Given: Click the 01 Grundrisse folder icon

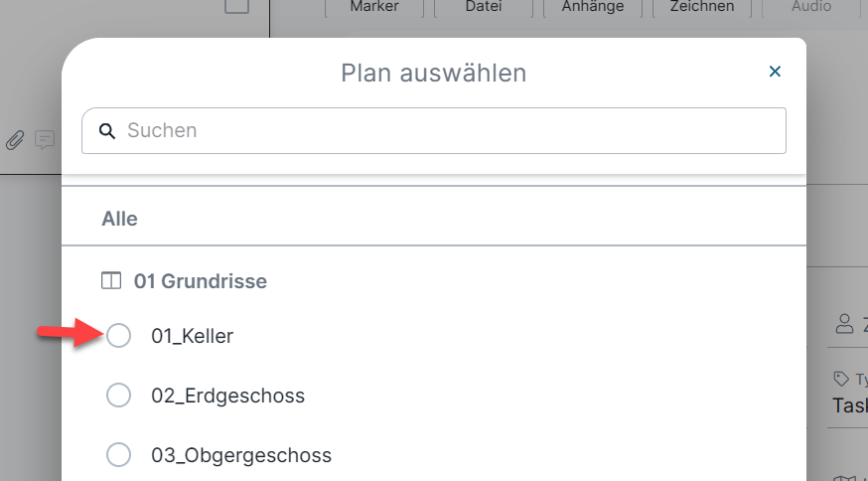Looking at the screenshot, I should click(x=110, y=281).
